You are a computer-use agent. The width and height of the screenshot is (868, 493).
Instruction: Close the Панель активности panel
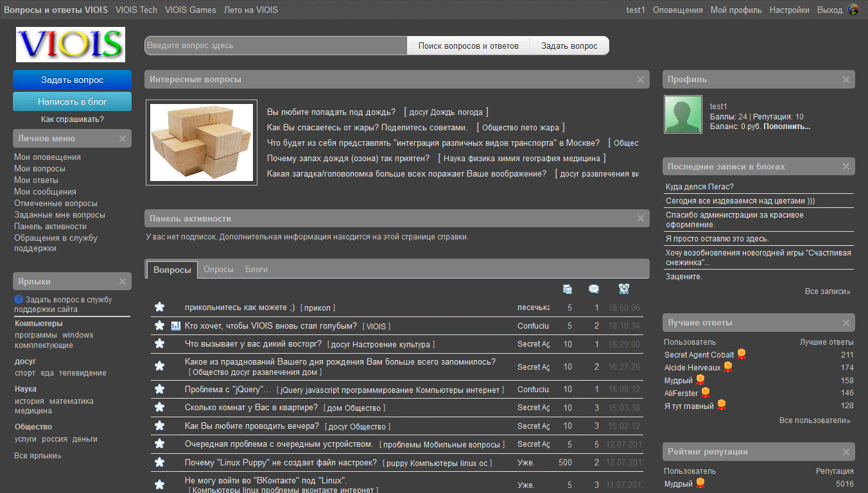(640, 218)
